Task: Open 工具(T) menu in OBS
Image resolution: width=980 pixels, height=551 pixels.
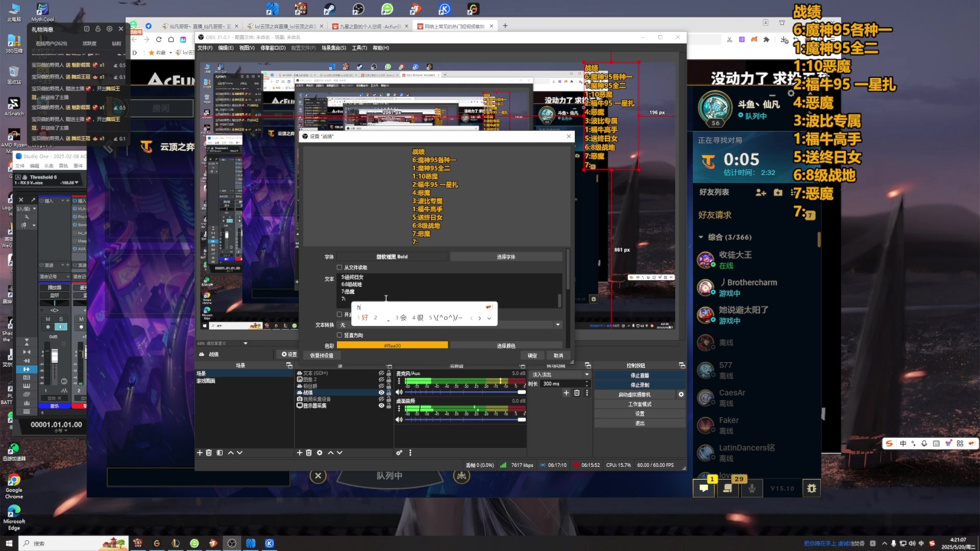Action: (x=359, y=48)
